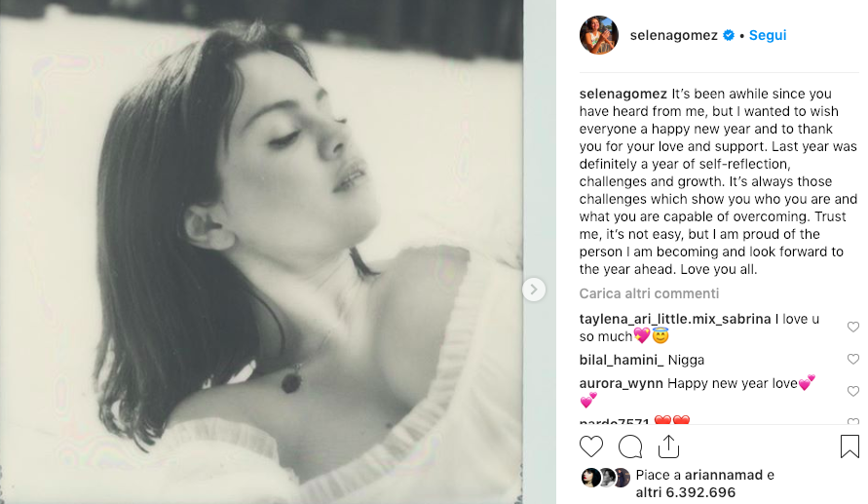Like aurora_wynn's Happy new year comment
This screenshot has height=504, width=868.
(x=853, y=391)
